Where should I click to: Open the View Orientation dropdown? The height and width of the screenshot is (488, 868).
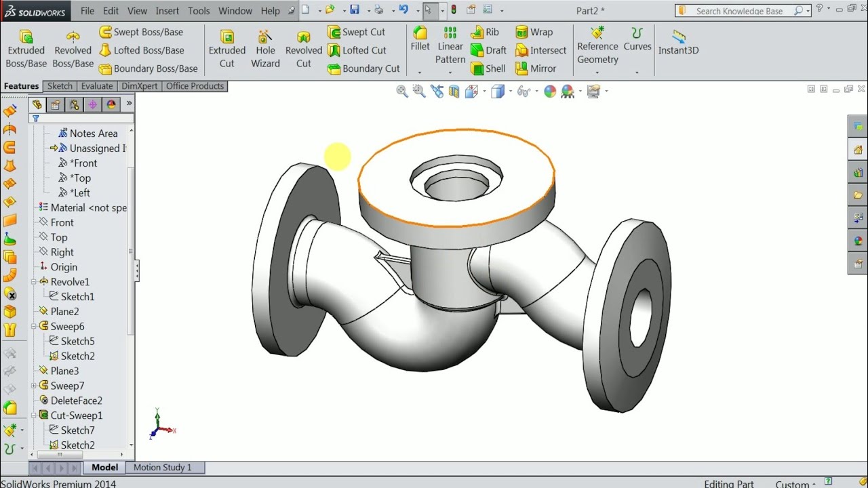tap(484, 91)
